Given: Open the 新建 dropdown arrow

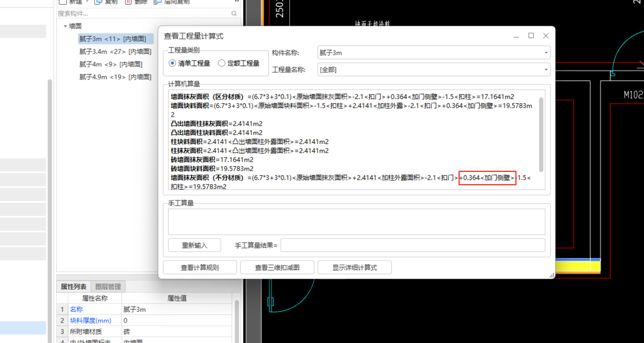Looking at the screenshot, I should pos(87,2).
